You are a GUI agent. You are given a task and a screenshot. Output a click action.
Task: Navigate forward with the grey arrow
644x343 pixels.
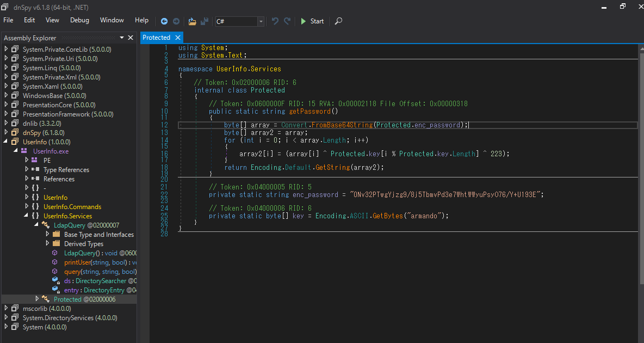(176, 21)
